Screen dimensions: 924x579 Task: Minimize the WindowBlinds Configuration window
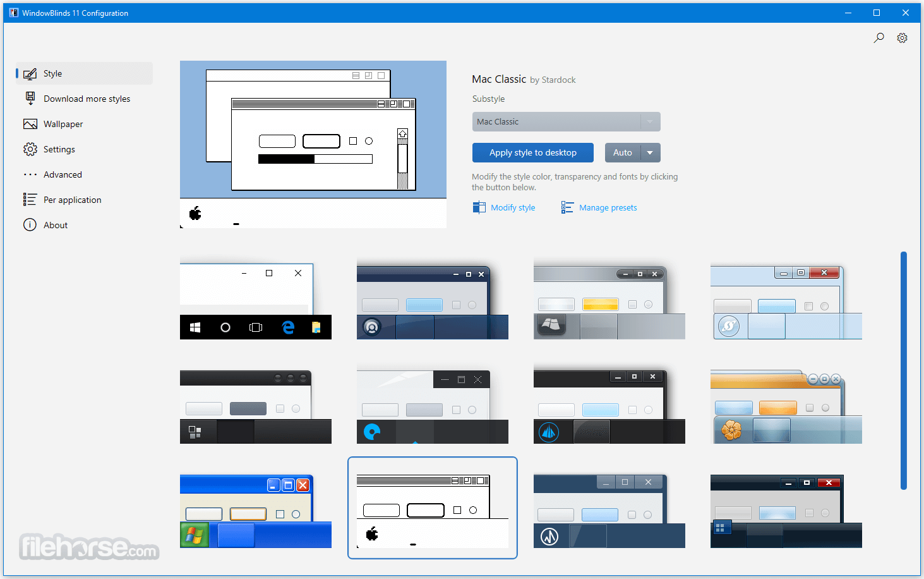(x=848, y=13)
